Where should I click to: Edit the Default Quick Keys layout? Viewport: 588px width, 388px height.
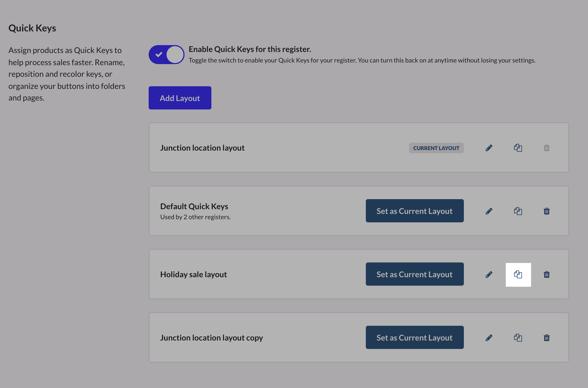coord(489,211)
